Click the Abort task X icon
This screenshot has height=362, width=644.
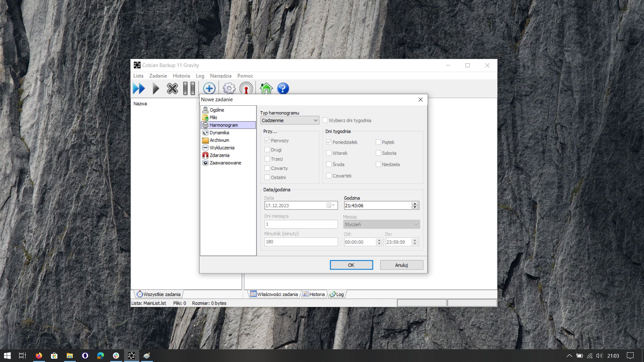[172, 89]
